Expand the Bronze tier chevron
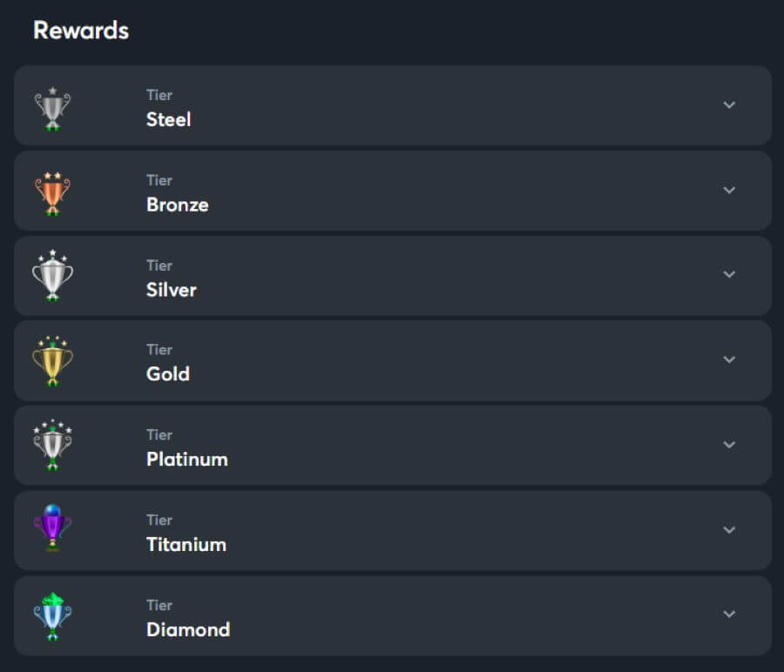This screenshot has height=672, width=784. click(729, 190)
